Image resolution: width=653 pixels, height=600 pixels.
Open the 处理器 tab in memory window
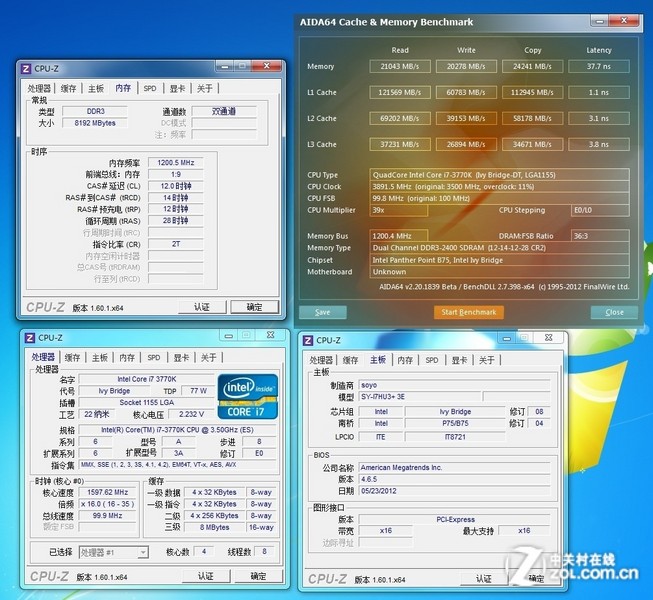pos(39,88)
